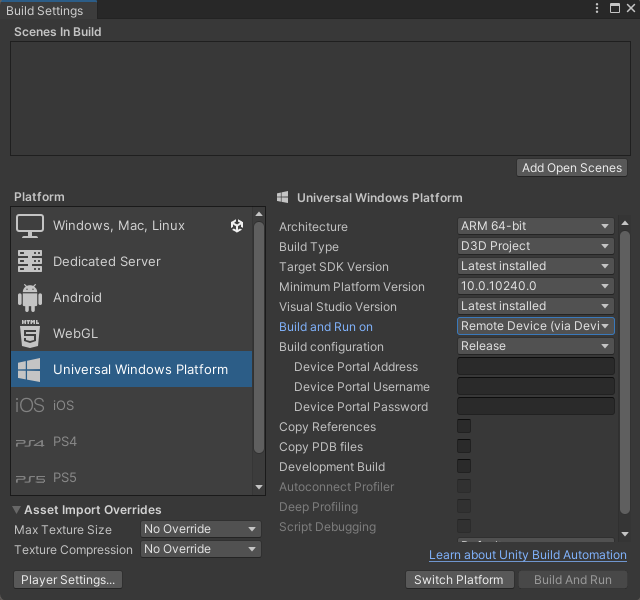The height and width of the screenshot is (600, 640).
Task: Click the iOS platform icon
Action: (x=29, y=405)
